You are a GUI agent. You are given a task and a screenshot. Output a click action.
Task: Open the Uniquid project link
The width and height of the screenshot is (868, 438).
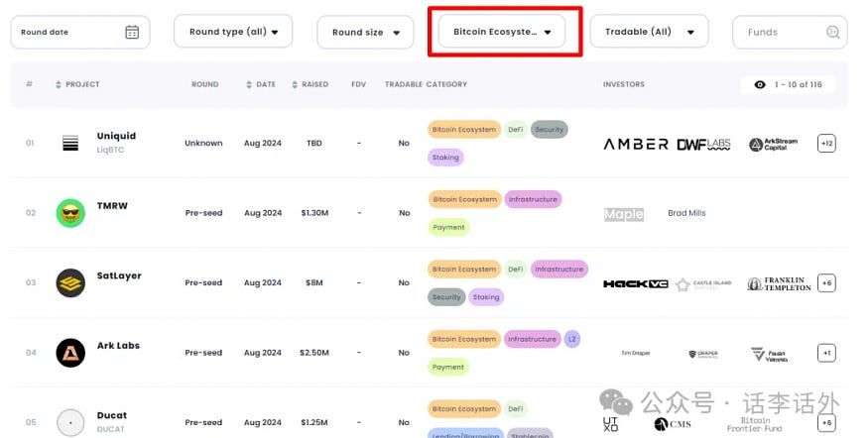coord(116,136)
